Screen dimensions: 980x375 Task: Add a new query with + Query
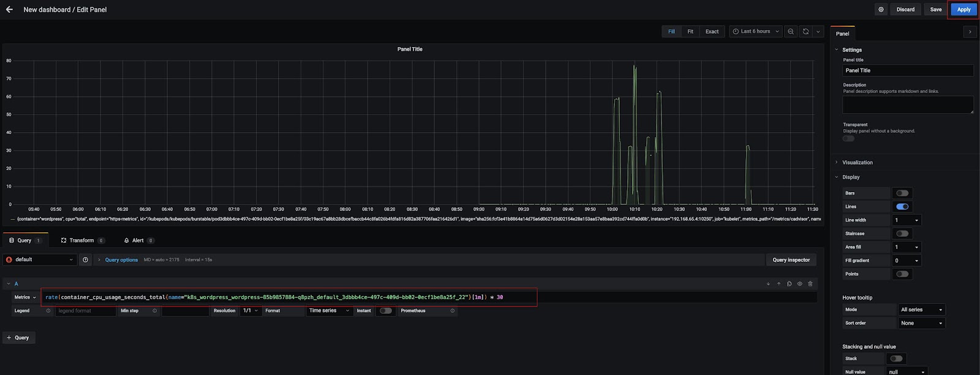pyautogui.click(x=18, y=338)
